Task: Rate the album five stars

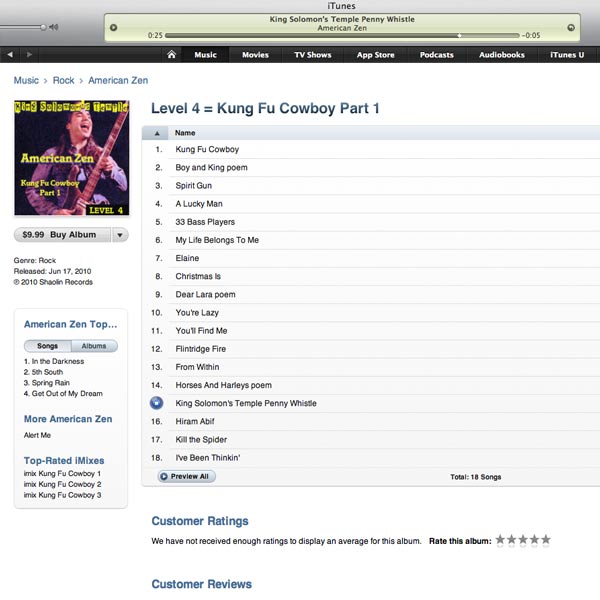Action: [546, 540]
